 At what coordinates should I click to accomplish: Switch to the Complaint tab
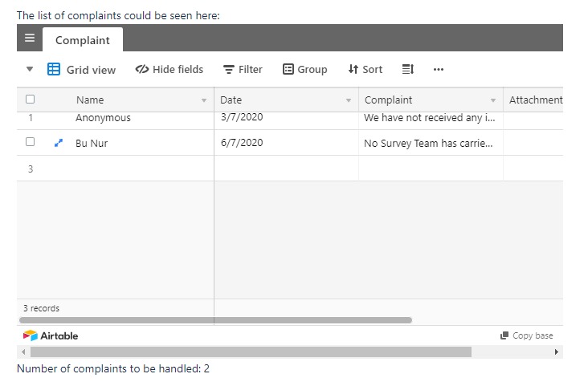[x=83, y=39]
